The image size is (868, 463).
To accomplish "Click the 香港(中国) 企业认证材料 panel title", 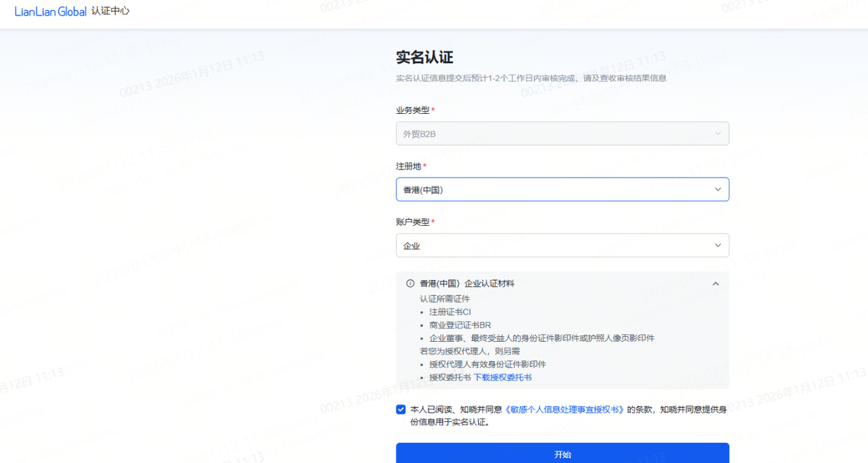I will [x=467, y=284].
